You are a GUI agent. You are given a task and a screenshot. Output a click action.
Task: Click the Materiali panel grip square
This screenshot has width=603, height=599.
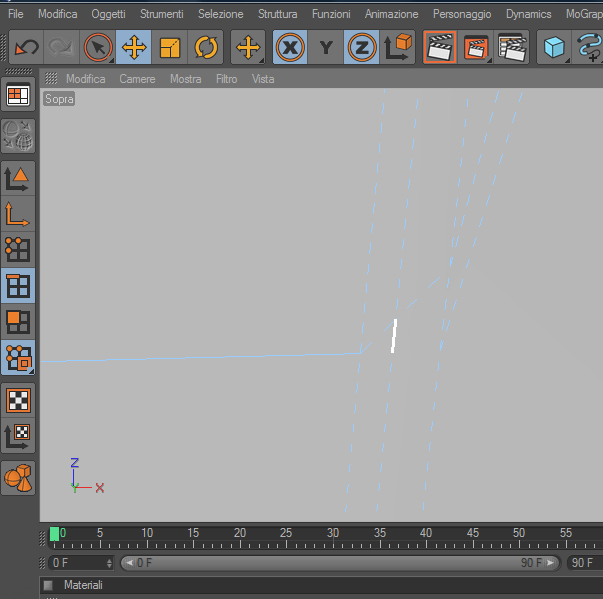(48, 585)
